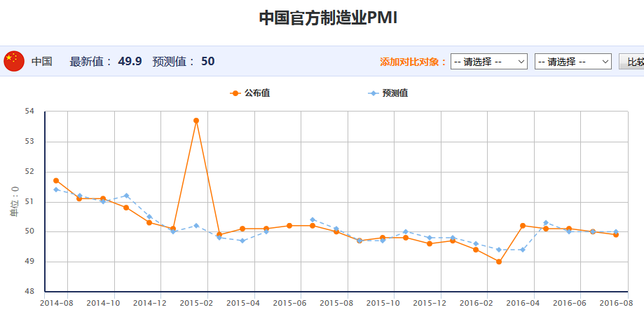Click the first blue forecast point at 51.4
The height and width of the screenshot is (317, 644).
coord(56,189)
